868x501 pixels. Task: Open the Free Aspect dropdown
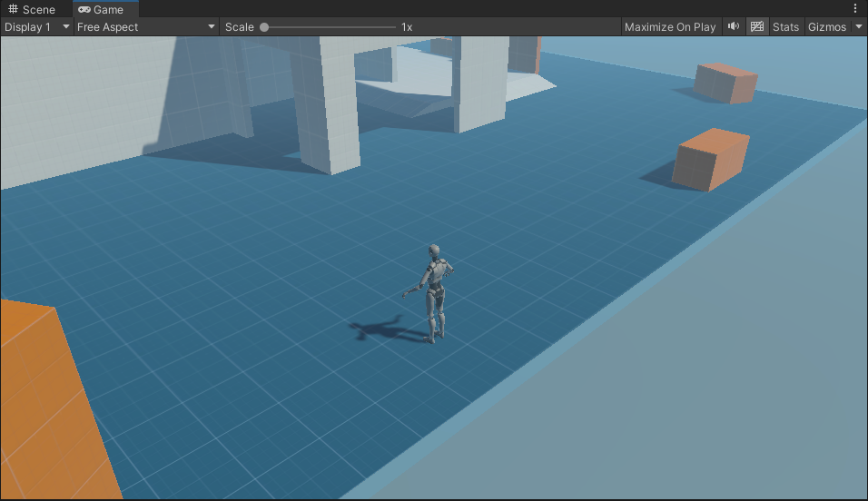click(x=146, y=26)
